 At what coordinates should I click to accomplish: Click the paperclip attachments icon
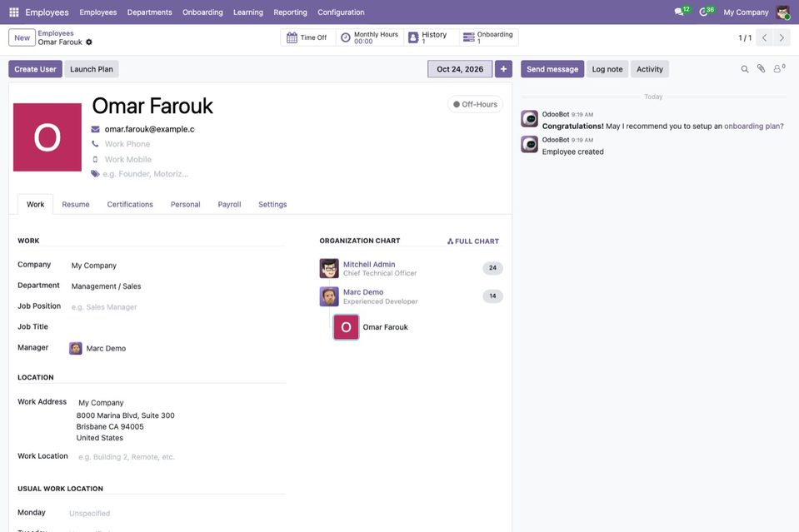click(x=761, y=69)
